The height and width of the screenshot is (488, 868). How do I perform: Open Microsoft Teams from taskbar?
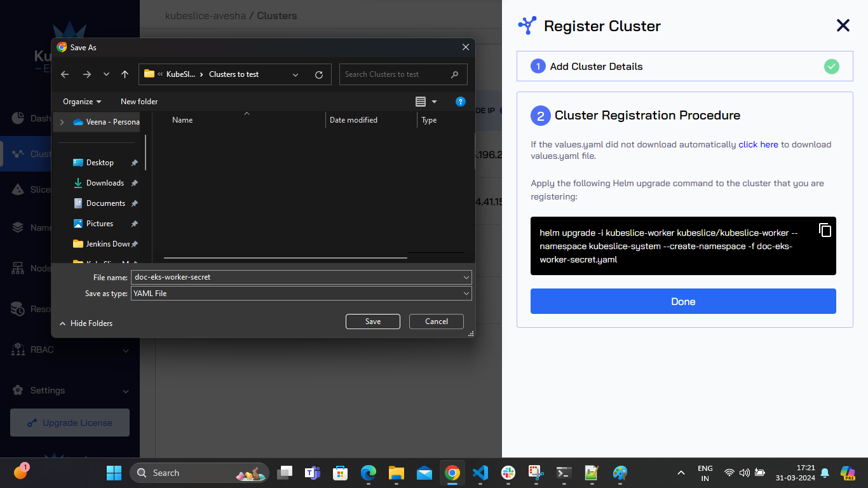pyautogui.click(x=312, y=473)
